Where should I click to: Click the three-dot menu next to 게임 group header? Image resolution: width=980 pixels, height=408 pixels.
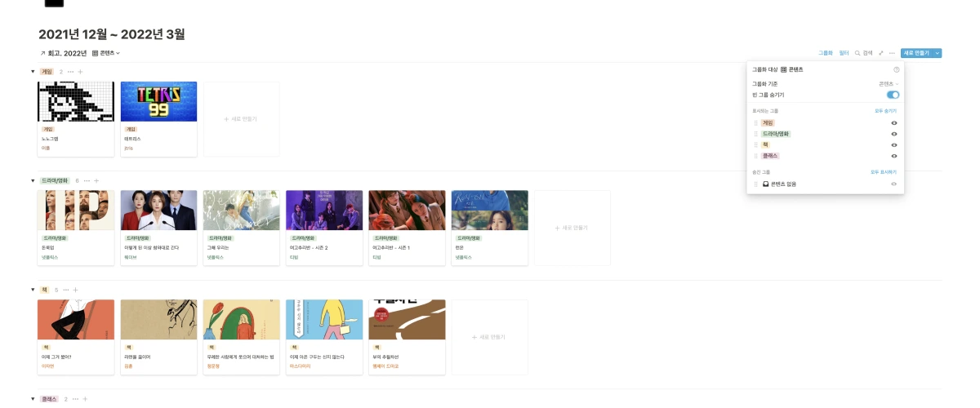(70, 72)
